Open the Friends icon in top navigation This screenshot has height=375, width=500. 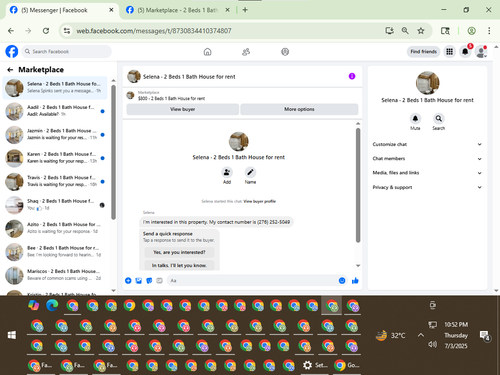246,52
